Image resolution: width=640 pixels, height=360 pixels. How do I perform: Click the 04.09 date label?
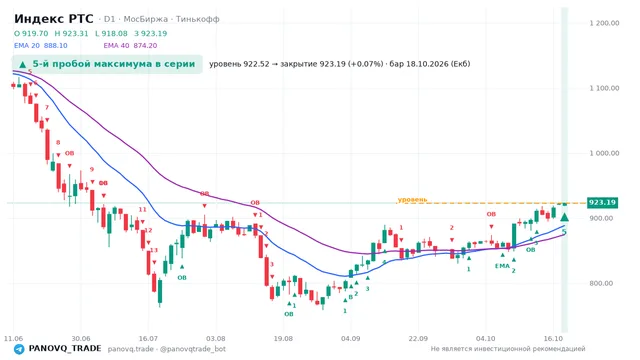pyautogui.click(x=351, y=339)
